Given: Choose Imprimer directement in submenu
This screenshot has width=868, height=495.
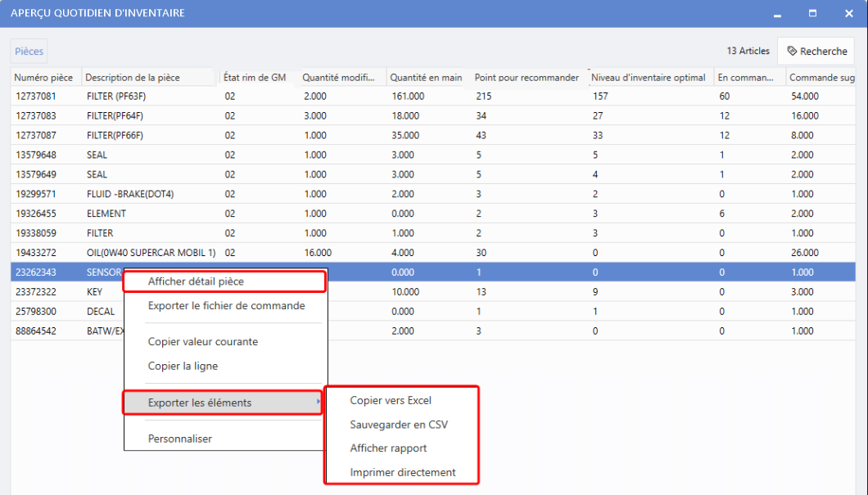Looking at the screenshot, I should [x=403, y=472].
